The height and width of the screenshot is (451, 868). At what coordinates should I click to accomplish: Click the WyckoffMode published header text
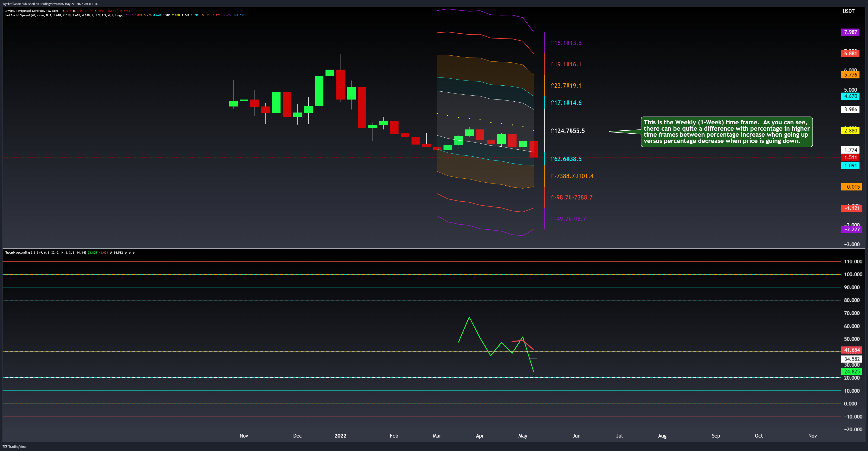pyautogui.click(x=50, y=4)
